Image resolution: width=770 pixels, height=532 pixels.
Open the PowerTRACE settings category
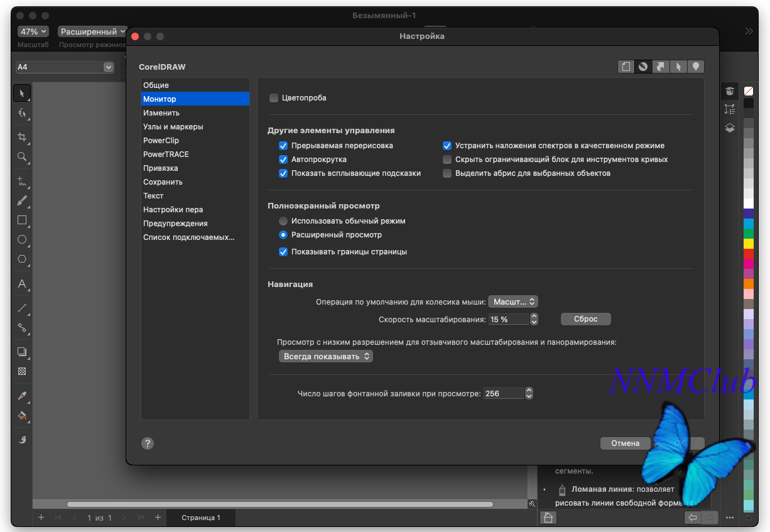pyautogui.click(x=195, y=155)
